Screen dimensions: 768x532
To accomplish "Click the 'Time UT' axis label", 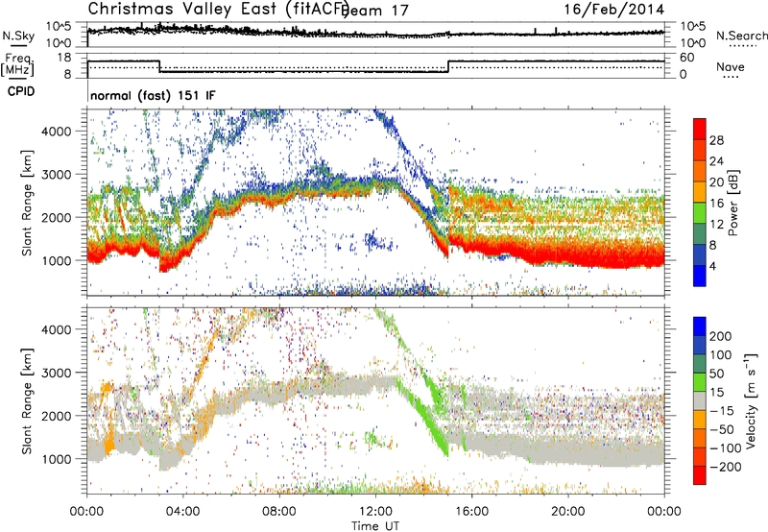I will [x=375, y=526].
